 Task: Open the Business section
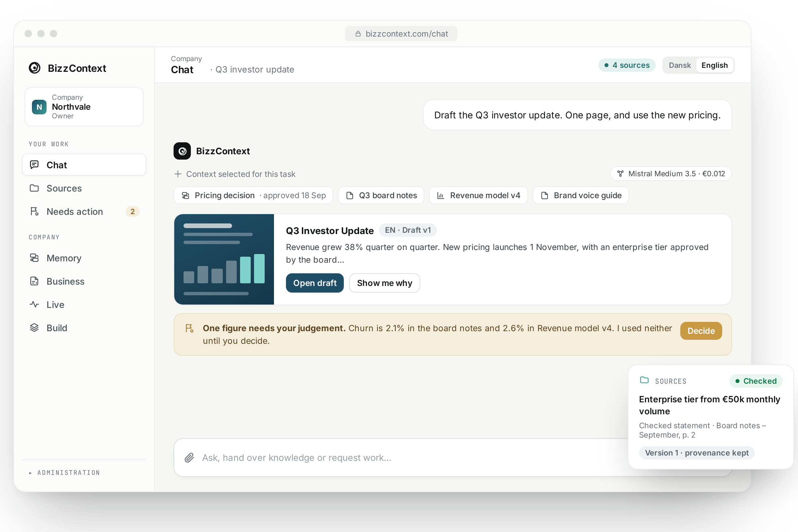84,281
